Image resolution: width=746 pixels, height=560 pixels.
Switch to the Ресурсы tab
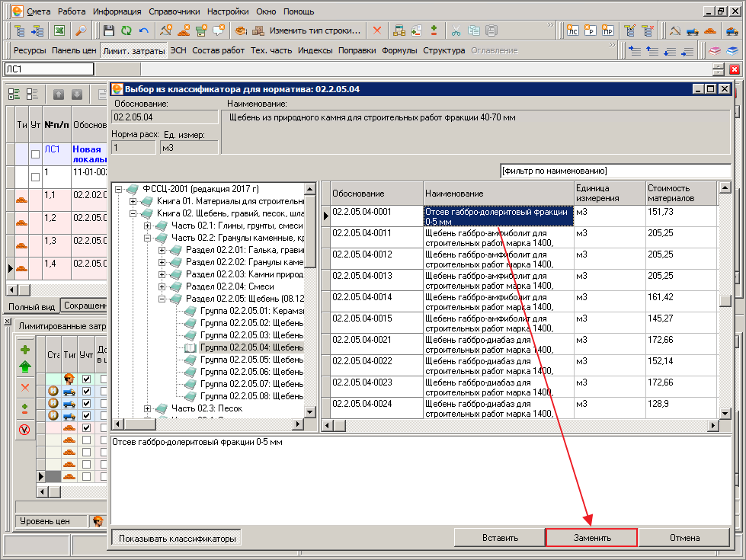30,50
